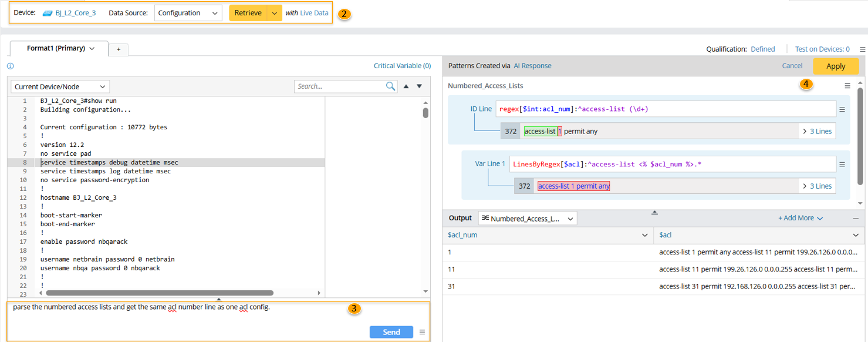Apply the AI-generated patterns
Image resolution: width=868 pixels, height=342 pixels.
tap(835, 66)
